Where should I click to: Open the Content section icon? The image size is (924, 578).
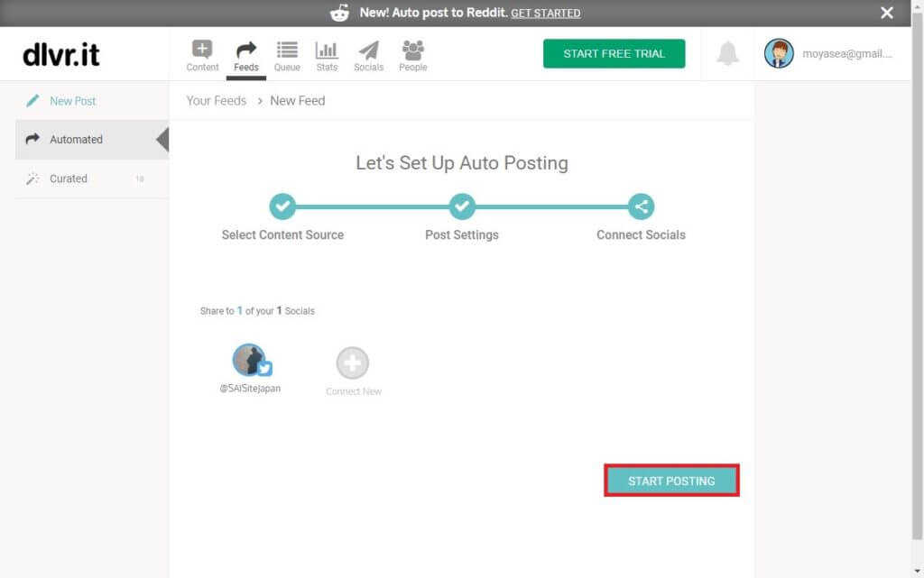pos(202,51)
